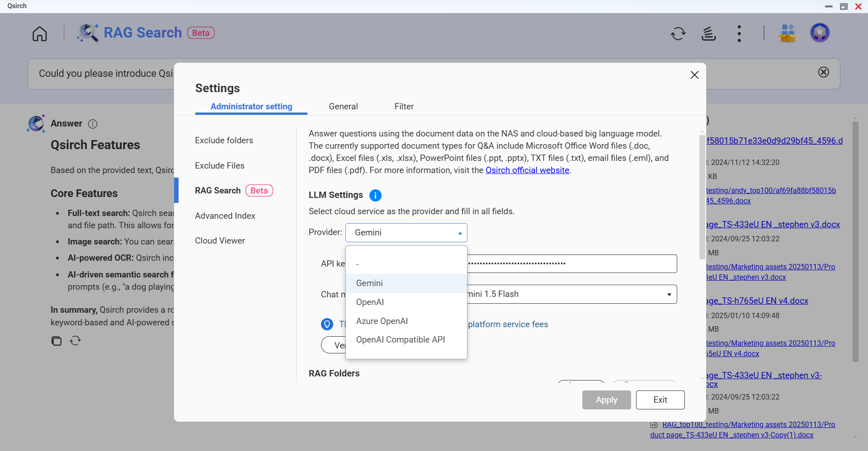Image resolution: width=868 pixels, height=451 pixels.
Task: Open Exclude folders section
Action: (224, 141)
